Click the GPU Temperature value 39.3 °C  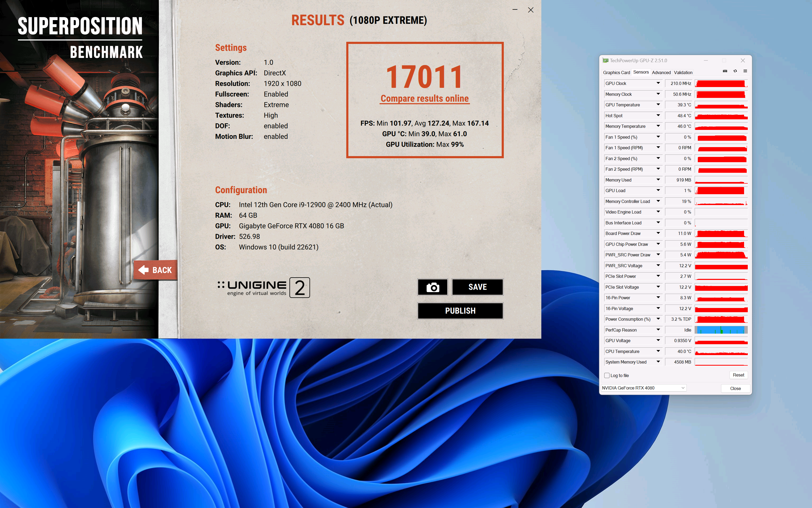click(x=679, y=105)
